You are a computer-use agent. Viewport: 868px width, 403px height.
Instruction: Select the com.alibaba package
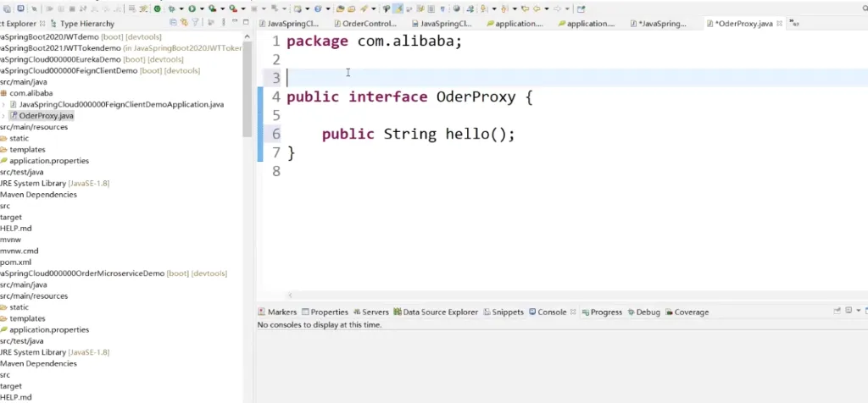(x=26, y=93)
